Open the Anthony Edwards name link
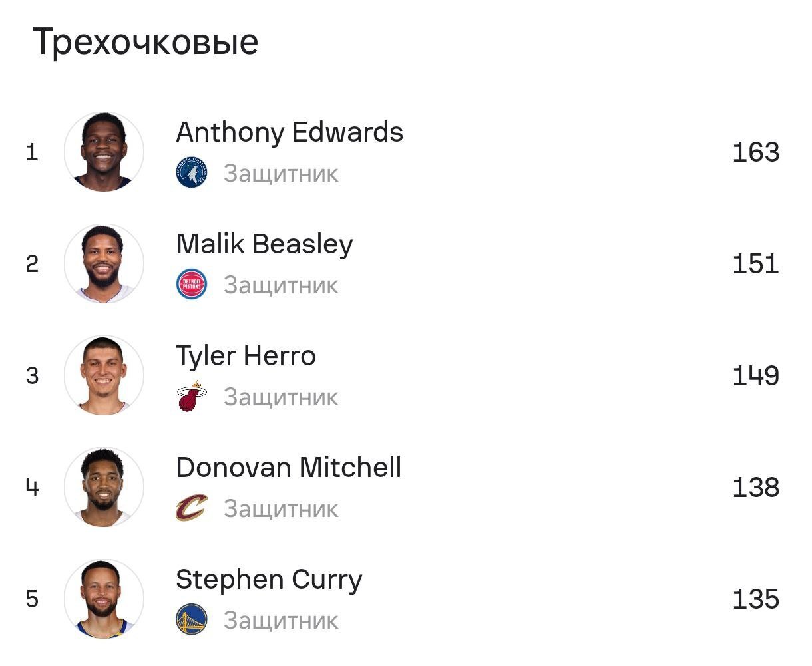812x666 pixels. (290, 132)
